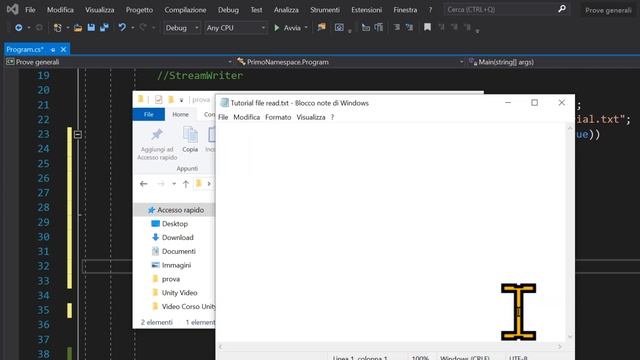
Task: Open the Visualizza menu in Visual Studio
Action: pos(100,9)
